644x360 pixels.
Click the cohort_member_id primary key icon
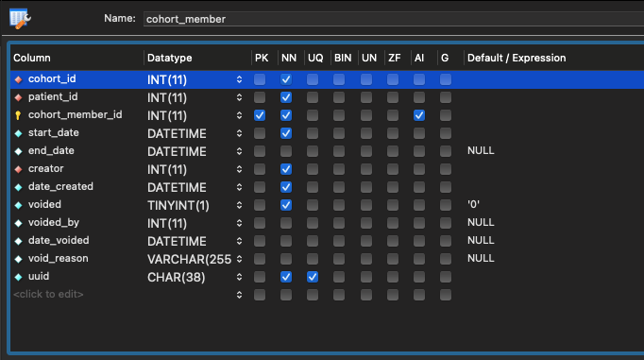(18, 115)
